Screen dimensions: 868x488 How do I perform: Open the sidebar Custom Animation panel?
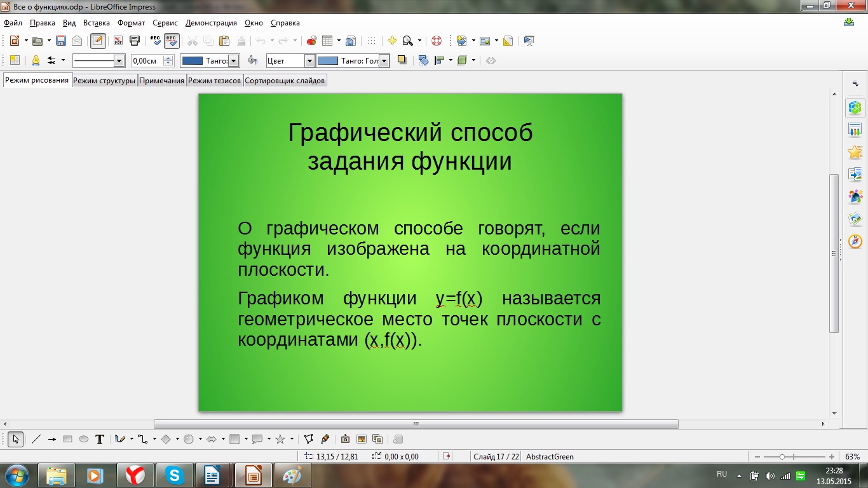tap(855, 152)
